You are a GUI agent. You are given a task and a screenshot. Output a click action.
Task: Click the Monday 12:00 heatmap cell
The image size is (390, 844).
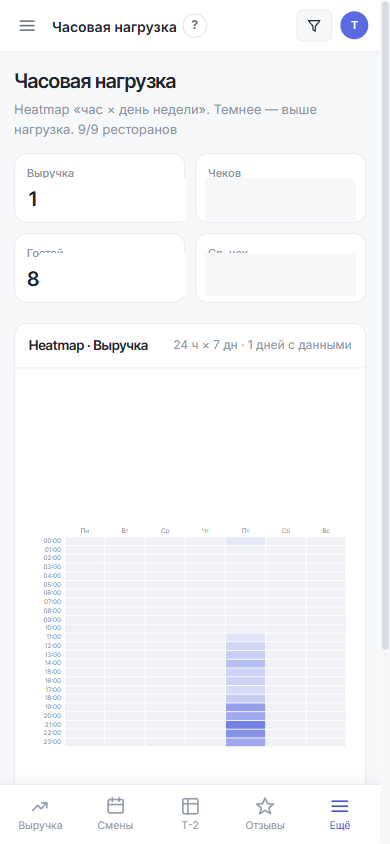[x=84, y=646]
